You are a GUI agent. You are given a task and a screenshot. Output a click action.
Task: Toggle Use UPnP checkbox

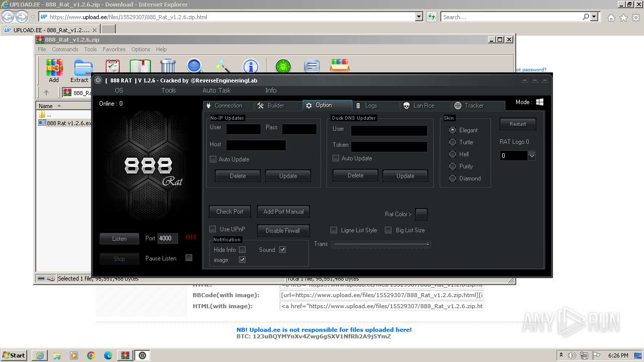point(213,229)
